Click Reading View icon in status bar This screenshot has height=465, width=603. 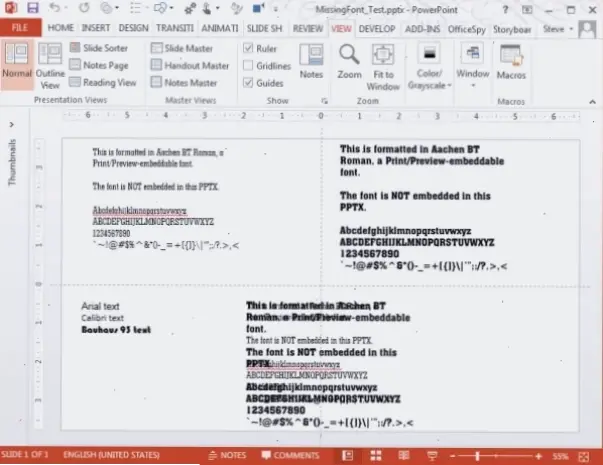point(404,456)
